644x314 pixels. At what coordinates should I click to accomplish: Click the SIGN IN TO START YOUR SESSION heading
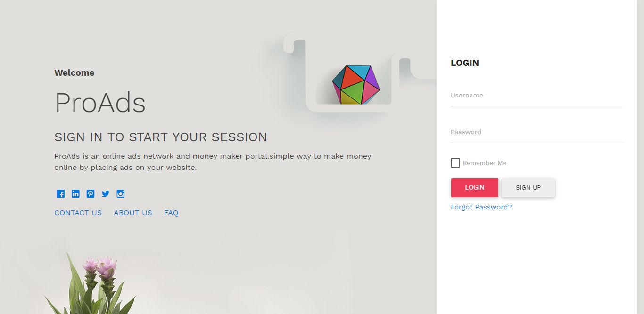click(160, 137)
